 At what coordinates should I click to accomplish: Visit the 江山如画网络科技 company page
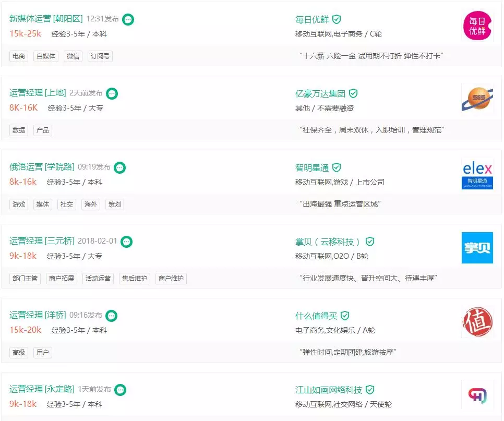click(329, 390)
